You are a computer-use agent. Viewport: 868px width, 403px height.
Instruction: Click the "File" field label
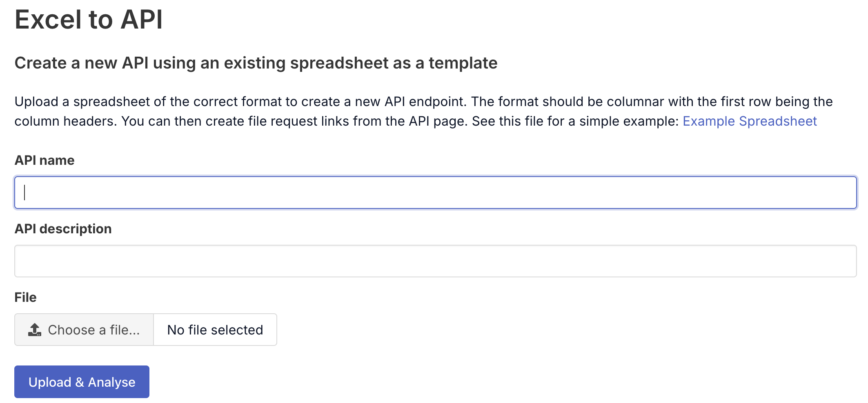(x=25, y=297)
